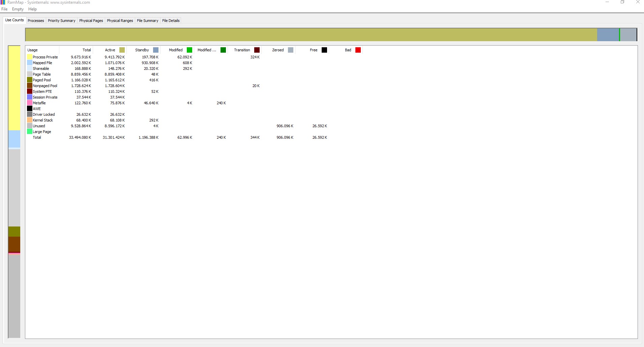This screenshot has width=644, height=347.
Task: Click the Transition dark red swatch
Action: tap(257, 50)
